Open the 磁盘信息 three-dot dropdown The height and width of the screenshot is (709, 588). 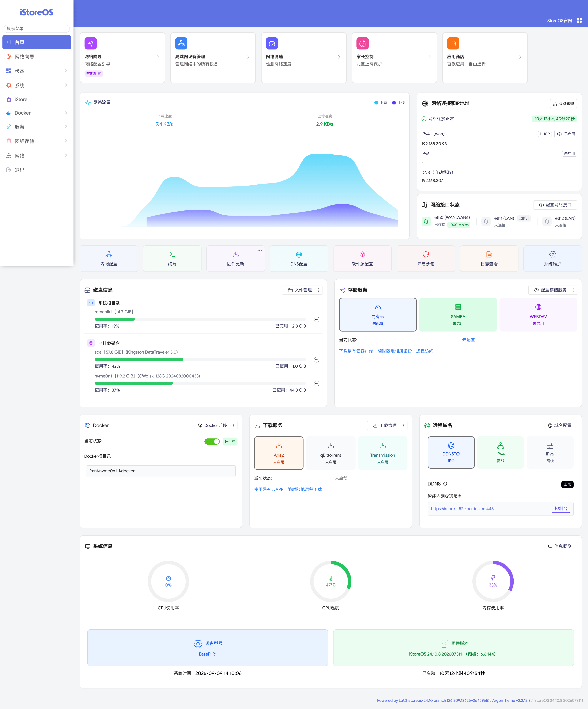pos(318,290)
